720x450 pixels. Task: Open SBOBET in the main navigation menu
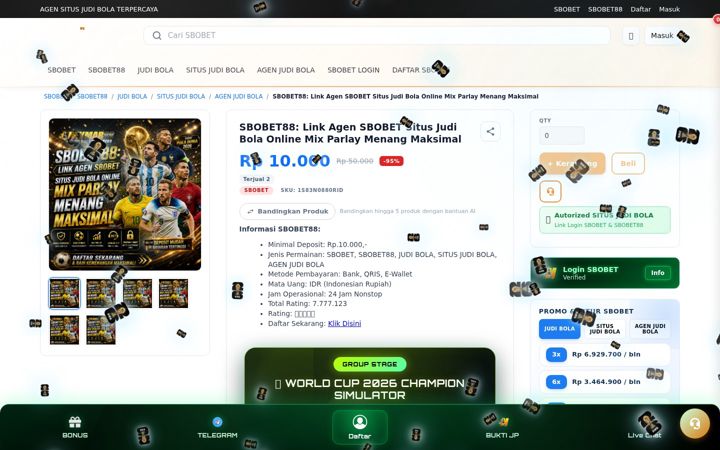click(62, 70)
